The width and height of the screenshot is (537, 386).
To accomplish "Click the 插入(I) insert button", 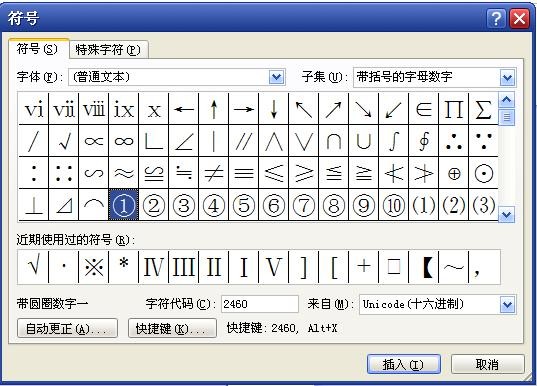I will click(x=403, y=364).
